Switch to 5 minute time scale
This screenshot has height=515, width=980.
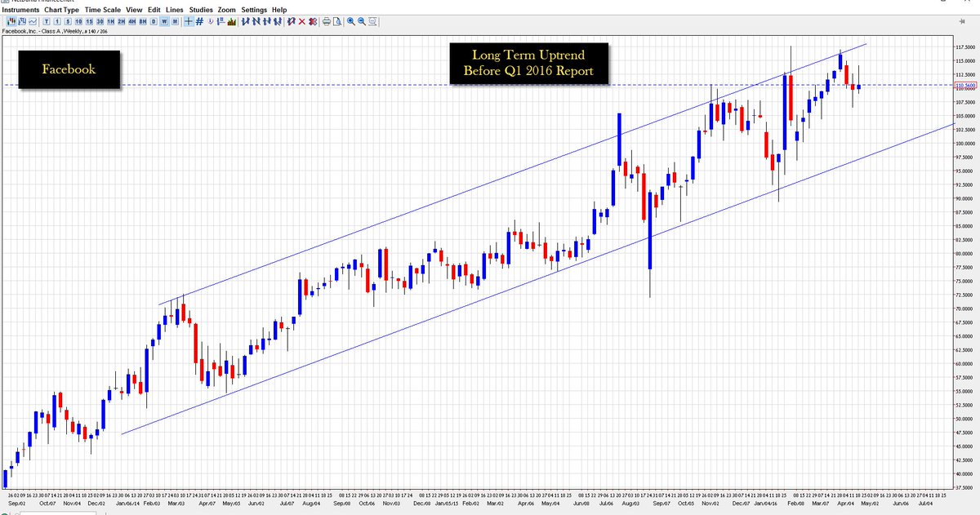click(68, 21)
